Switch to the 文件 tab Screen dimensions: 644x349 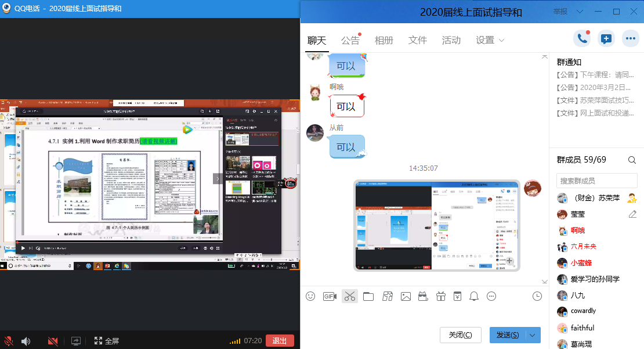tap(418, 40)
